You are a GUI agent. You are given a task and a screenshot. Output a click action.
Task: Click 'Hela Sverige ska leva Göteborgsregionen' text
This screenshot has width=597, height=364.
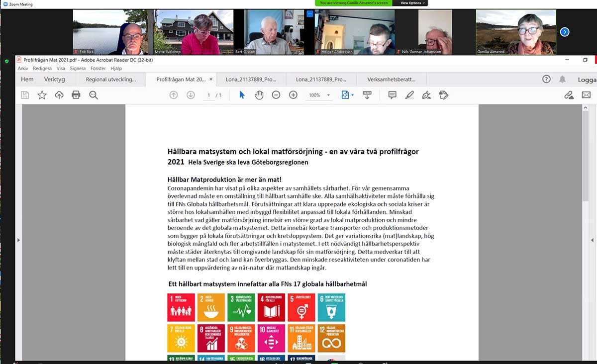coord(248,162)
